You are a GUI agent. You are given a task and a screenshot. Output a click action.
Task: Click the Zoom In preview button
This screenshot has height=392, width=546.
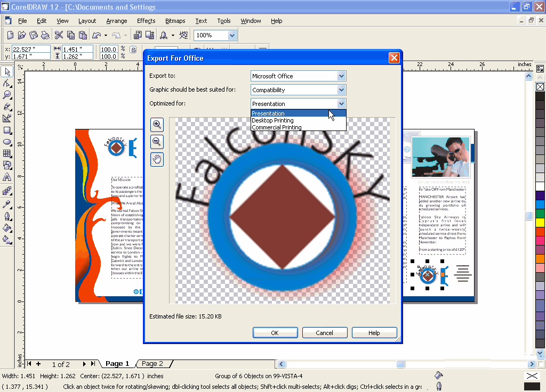click(157, 125)
